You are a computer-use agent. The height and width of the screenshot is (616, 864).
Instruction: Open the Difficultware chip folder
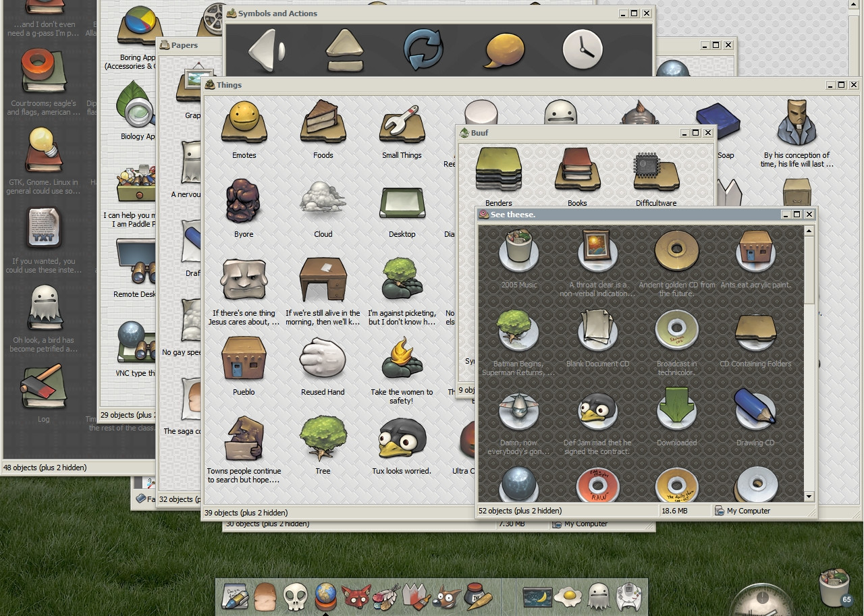(655, 171)
